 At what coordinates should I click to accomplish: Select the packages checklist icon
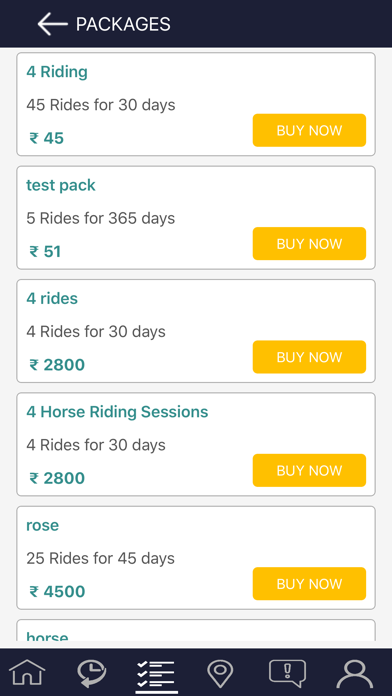155,674
